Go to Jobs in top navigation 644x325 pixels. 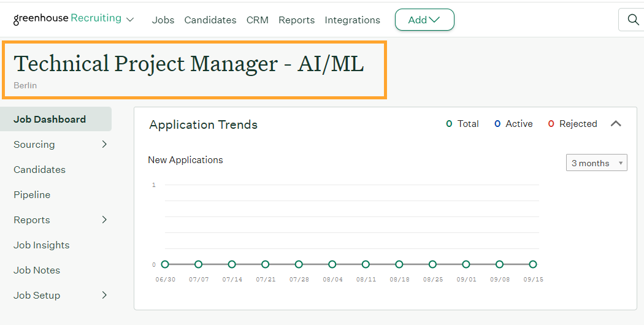coord(163,20)
